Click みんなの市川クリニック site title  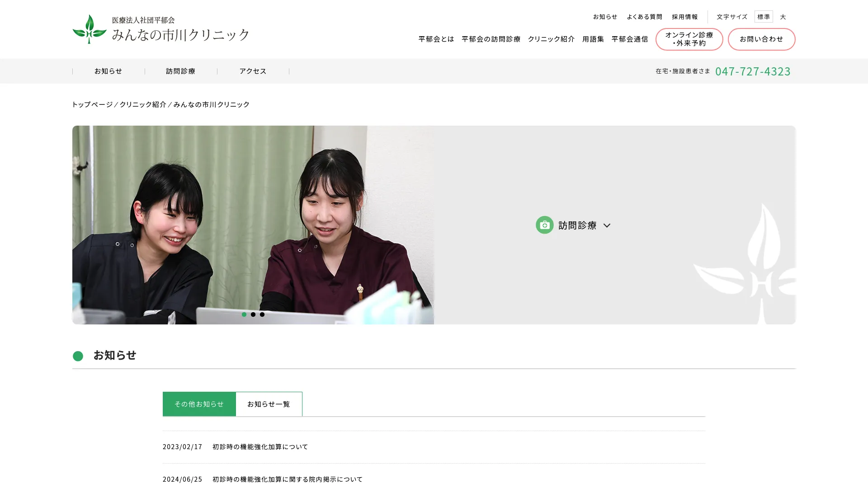tap(181, 35)
